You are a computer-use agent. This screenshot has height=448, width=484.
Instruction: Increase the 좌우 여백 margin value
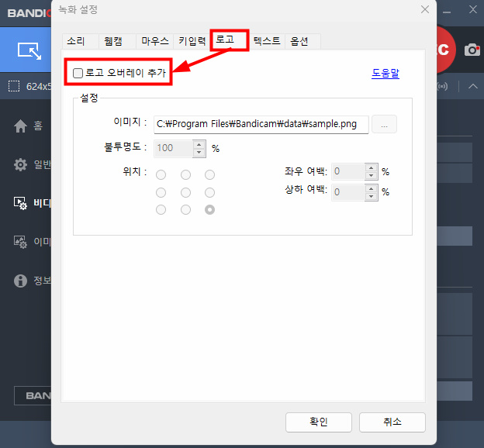point(371,168)
